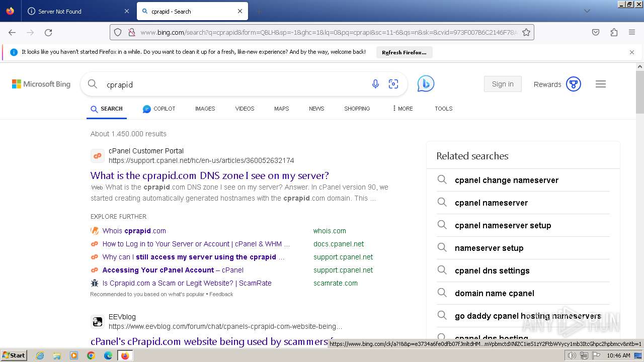Go to the Microsoft Bing logo

click(x=41, y=84)
